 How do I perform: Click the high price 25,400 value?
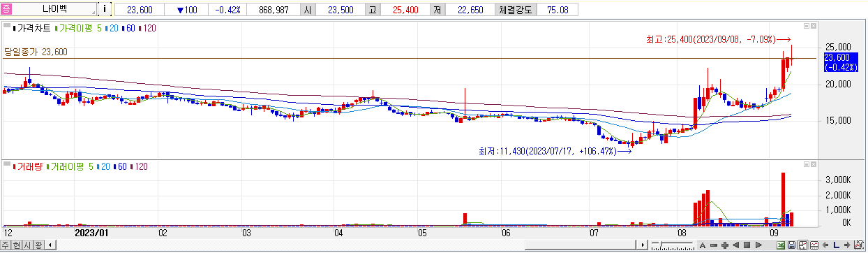point(405,10)
